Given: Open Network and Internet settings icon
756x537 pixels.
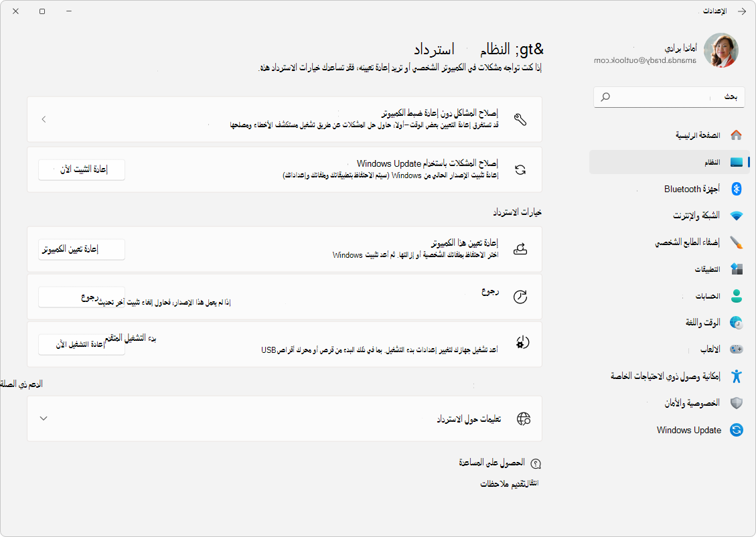Looking at the screenshot, I should pyautogui.click(x=737, y=216).
